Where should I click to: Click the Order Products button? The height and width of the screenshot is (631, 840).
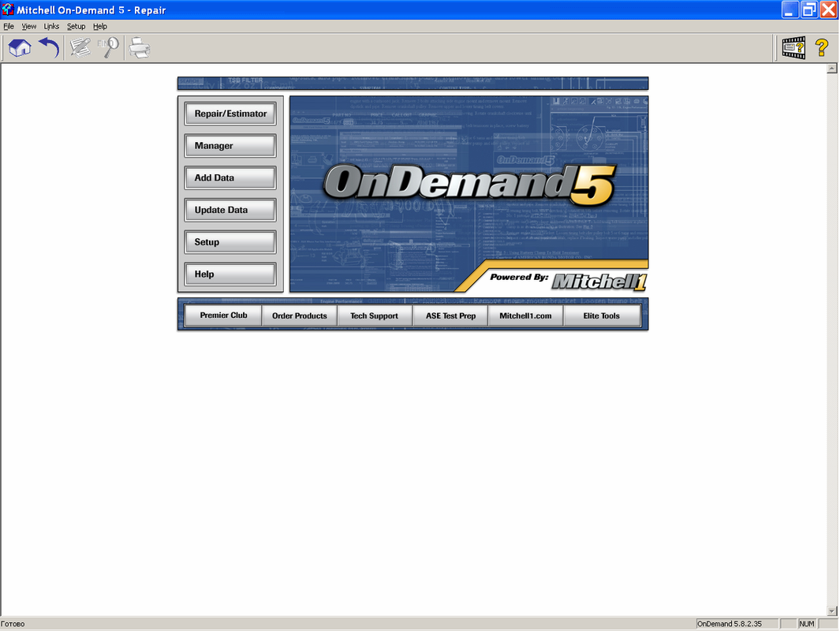[300, 315]
